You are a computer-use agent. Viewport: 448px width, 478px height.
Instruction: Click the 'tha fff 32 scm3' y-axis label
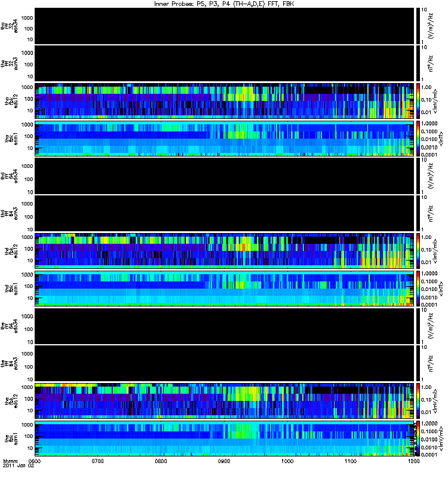[x=10, y=63]
